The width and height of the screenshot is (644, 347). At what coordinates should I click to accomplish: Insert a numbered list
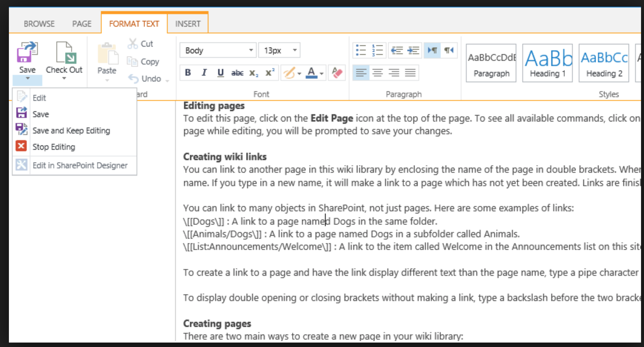coord(377,50)
